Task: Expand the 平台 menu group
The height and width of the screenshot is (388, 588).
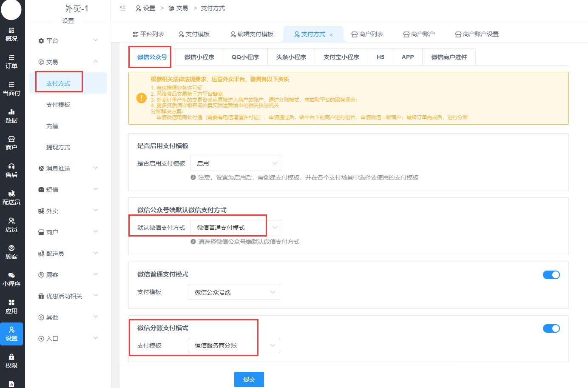Action: click(x=68, y=40)
